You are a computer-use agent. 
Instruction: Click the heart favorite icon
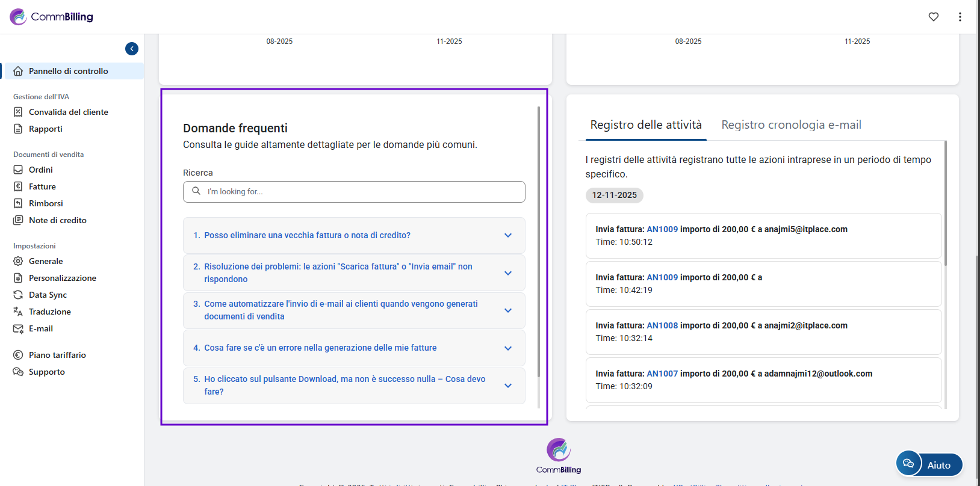[x=934, y=17]
